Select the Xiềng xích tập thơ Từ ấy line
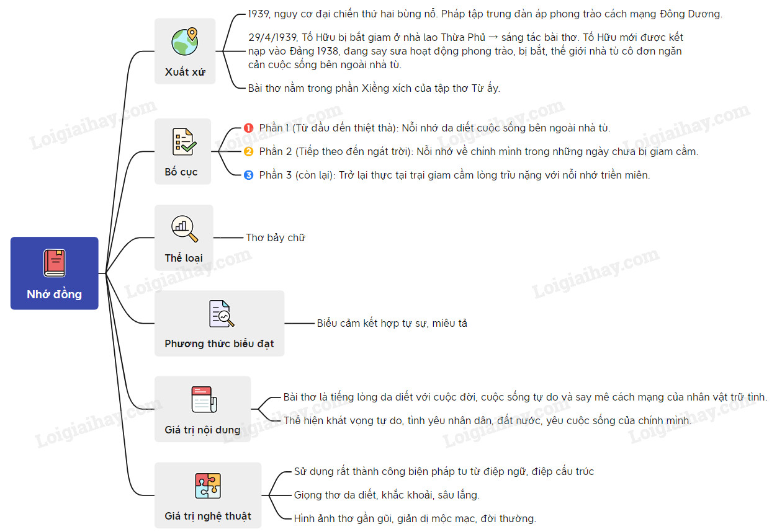Viewport: 777px width, 532px height. [374, 88]
